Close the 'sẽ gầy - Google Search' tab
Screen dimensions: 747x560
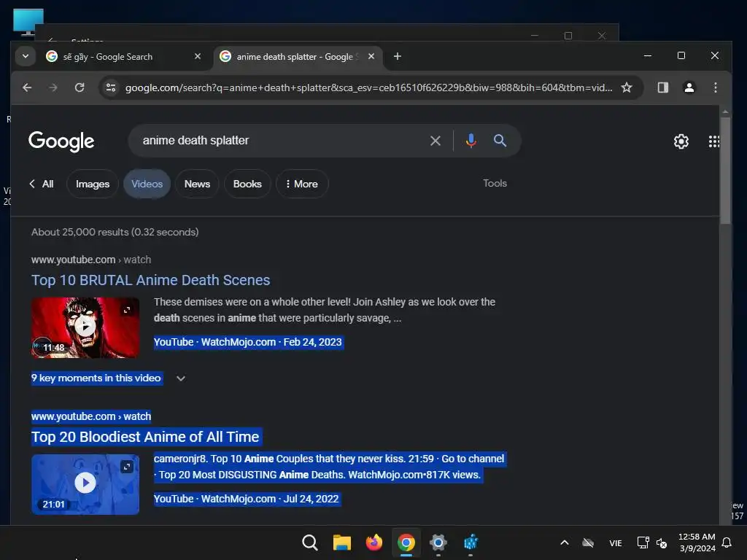click(x=198, y=57)
